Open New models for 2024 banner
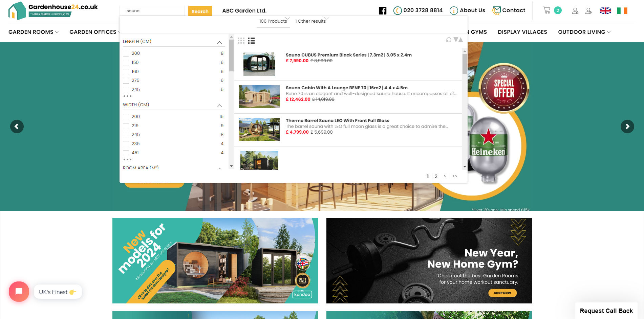644x319 pixels. tap(215, 260)
